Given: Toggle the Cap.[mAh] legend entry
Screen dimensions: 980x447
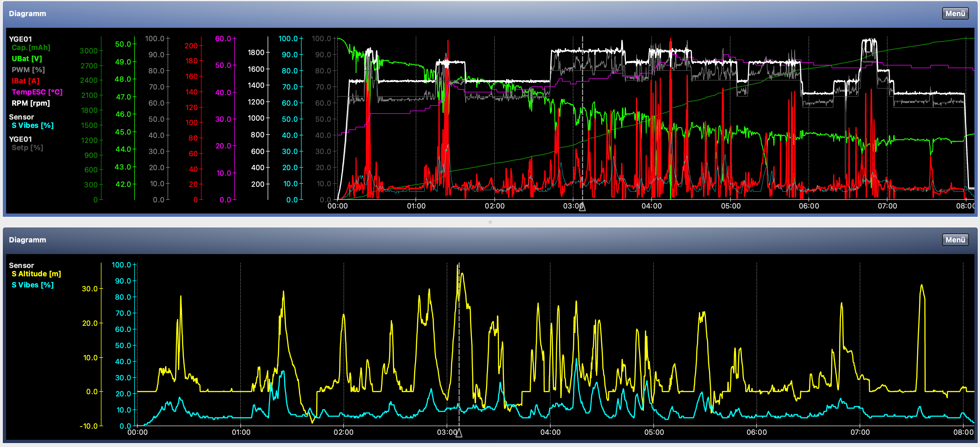Looking at the screenshot, I should pos(31,48).
